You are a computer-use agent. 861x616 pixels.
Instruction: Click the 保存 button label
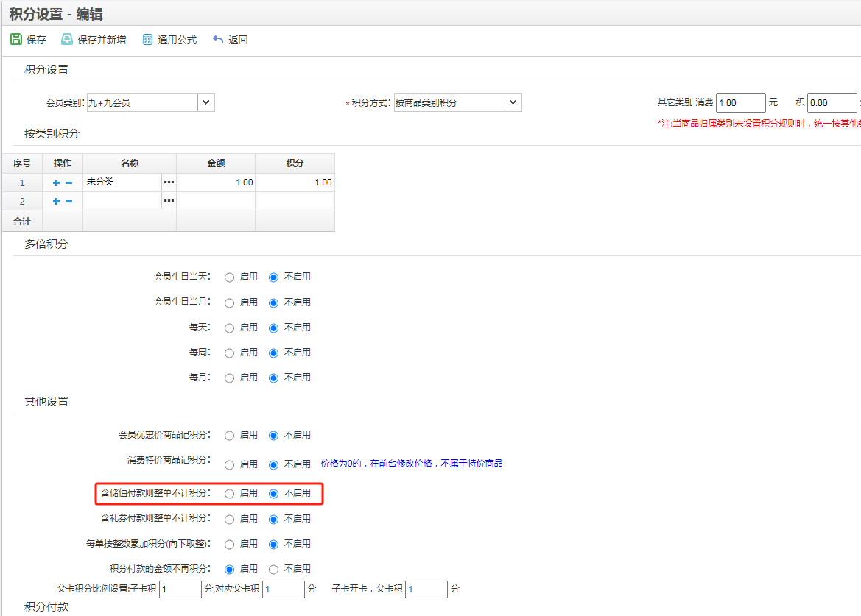36,40
